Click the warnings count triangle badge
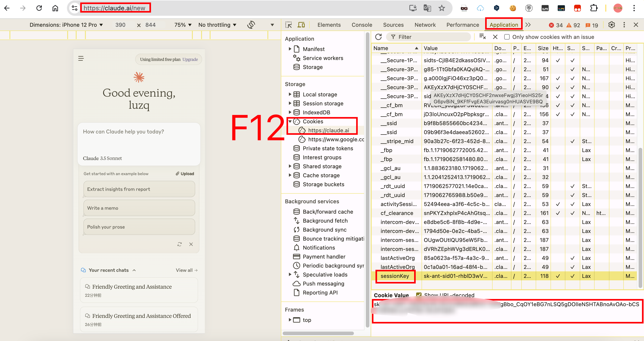This screenshot has width=644, height=341. pos(573,25)
